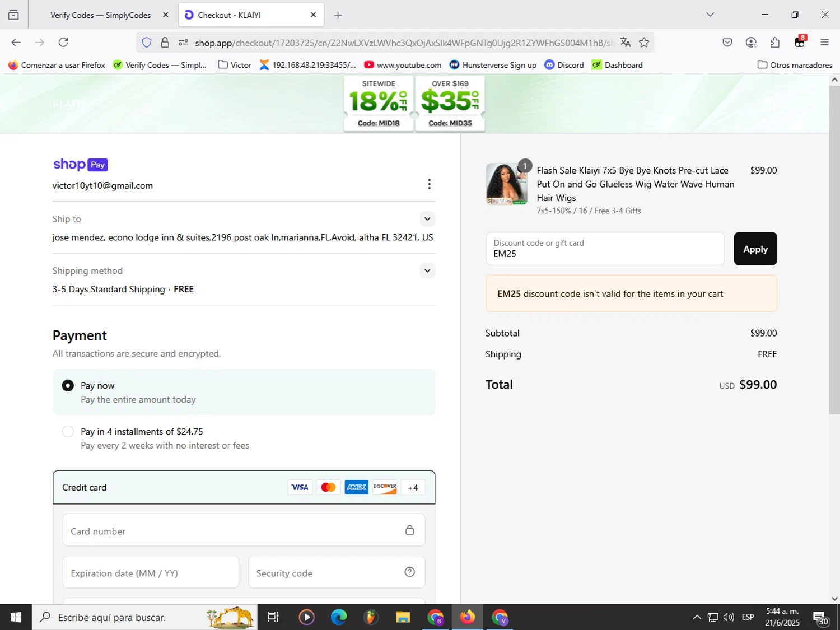This screenshot has width=840, height=630.
Task: Reload the checkout page
Action: (x=63, y=43)
